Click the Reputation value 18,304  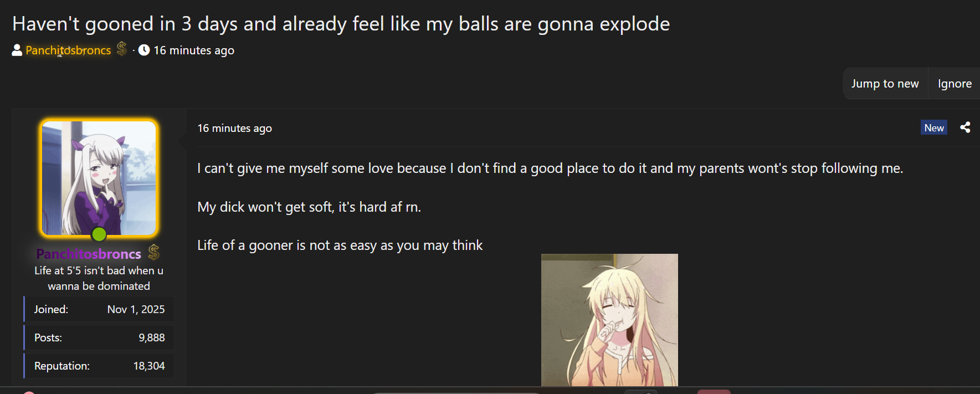pos(149,366)
